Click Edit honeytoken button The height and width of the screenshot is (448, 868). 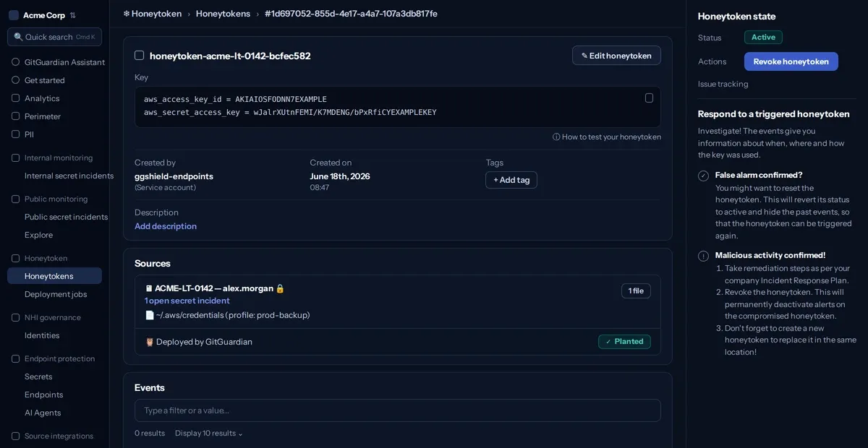pyautogui.click(x=616, y=56)
